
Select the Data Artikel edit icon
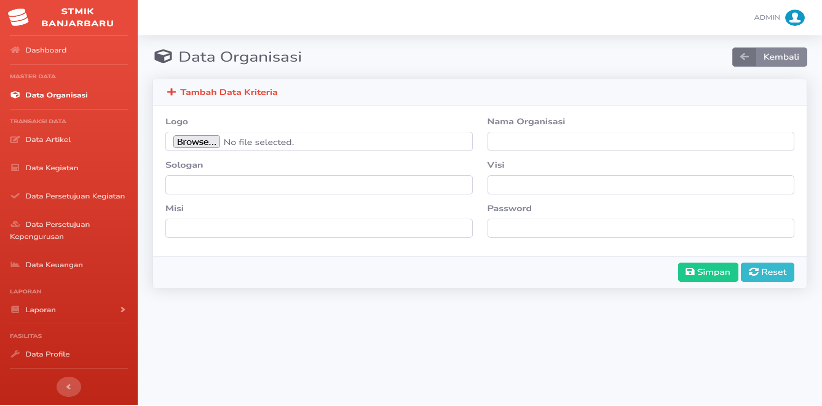click(15, 140)
